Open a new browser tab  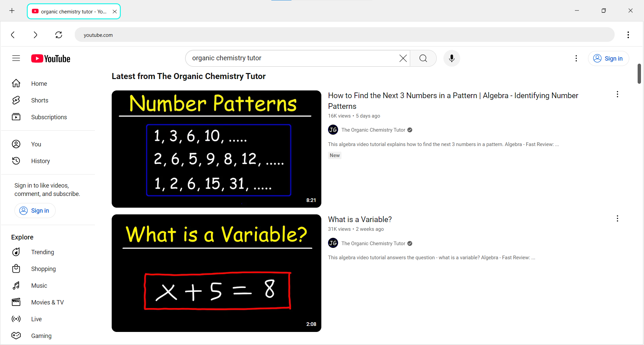pyautogui.click(x=12, y=11)
